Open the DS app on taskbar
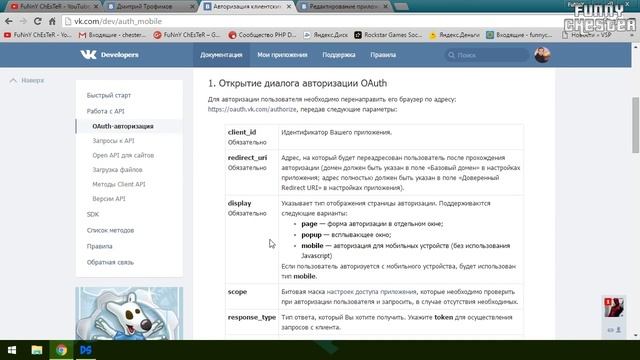Screen dimensions: 640x360 pos(86,350)
